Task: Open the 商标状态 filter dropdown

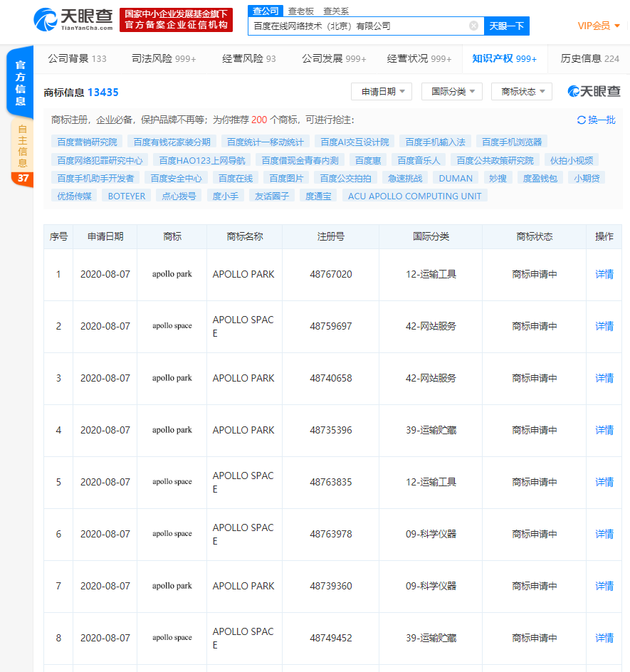Action: [x=522, y=92]
